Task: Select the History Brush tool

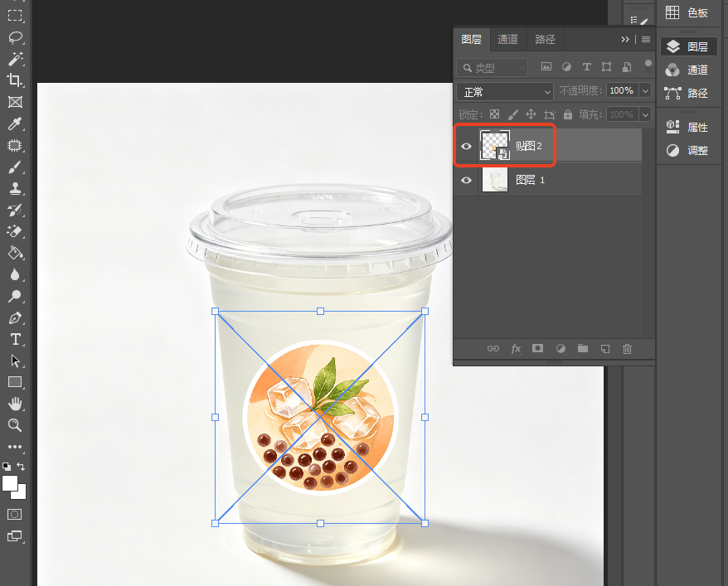Action: (15, 211)
